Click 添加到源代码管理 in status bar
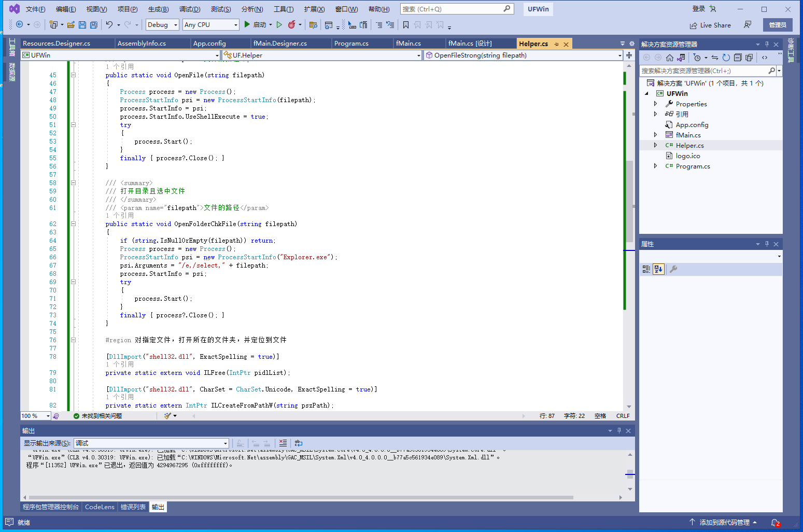Viewport: 803px width, 532px height. click(x=723, y=523)
